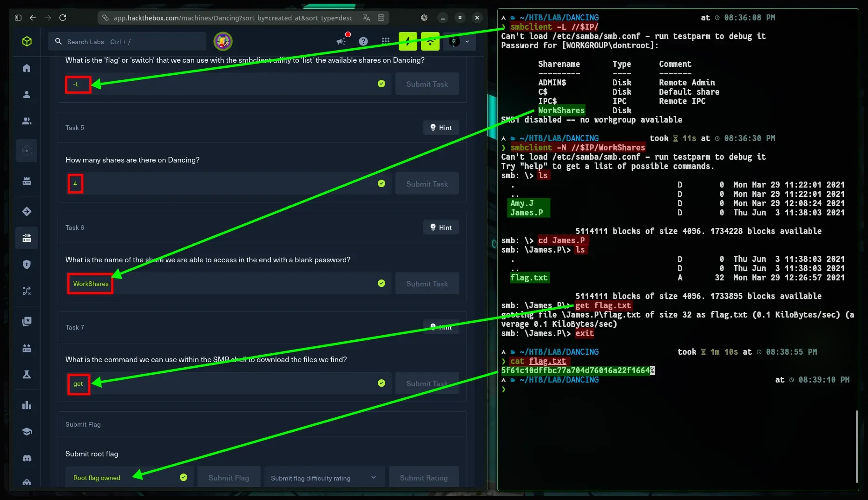Image resolution: width=868 pixels, height=500 pixels.
Task: Click the browser reload icon
Action: pos(63,18)
